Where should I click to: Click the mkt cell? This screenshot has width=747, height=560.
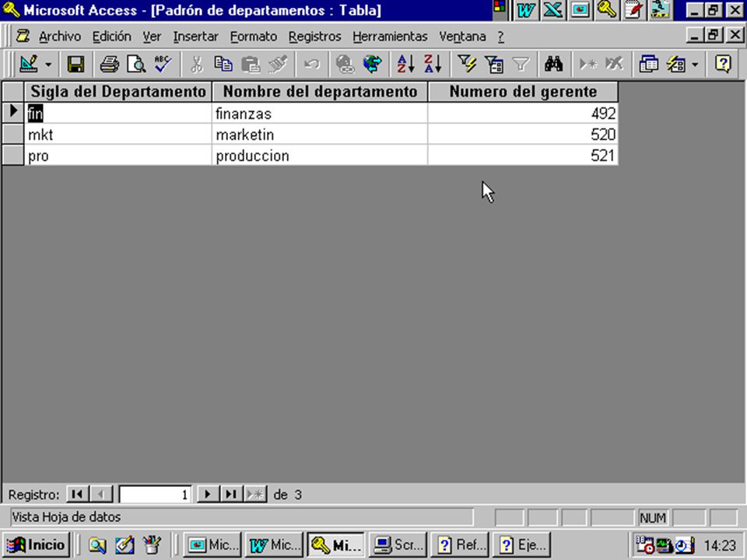coord(118,135)
